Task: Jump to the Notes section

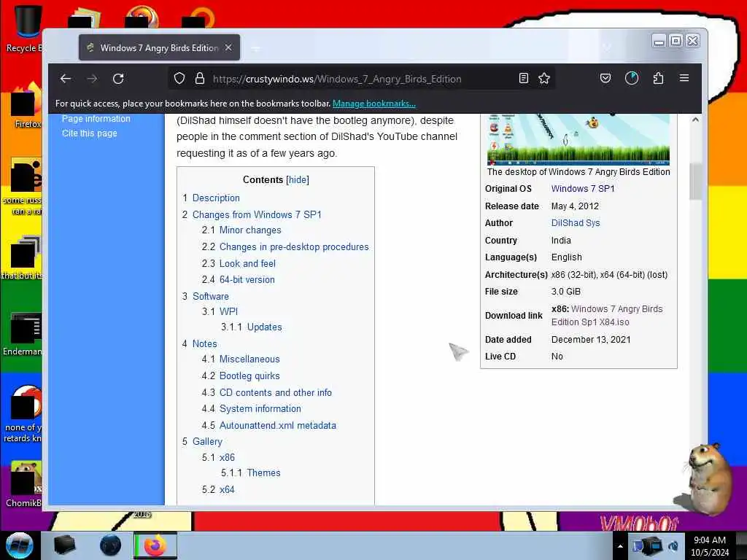Action: [x=204, y=344]
